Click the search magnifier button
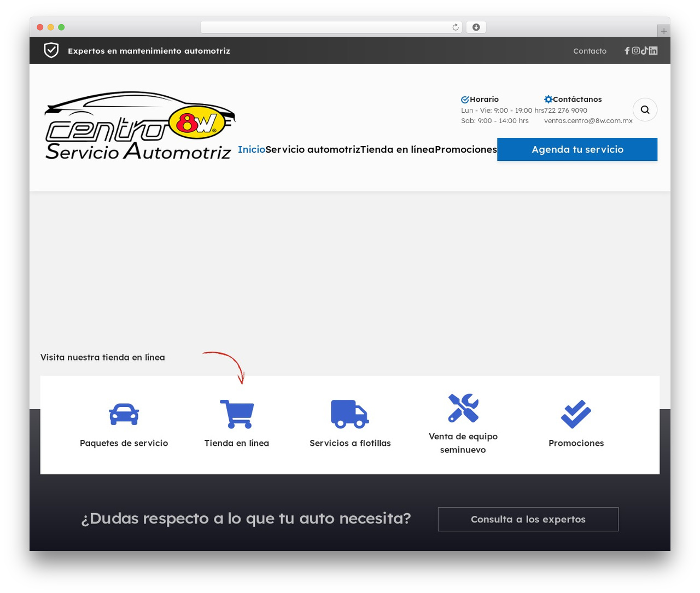The height and width of the screenshot is (593, 700). pyautogui.click(x=645, y=109)
